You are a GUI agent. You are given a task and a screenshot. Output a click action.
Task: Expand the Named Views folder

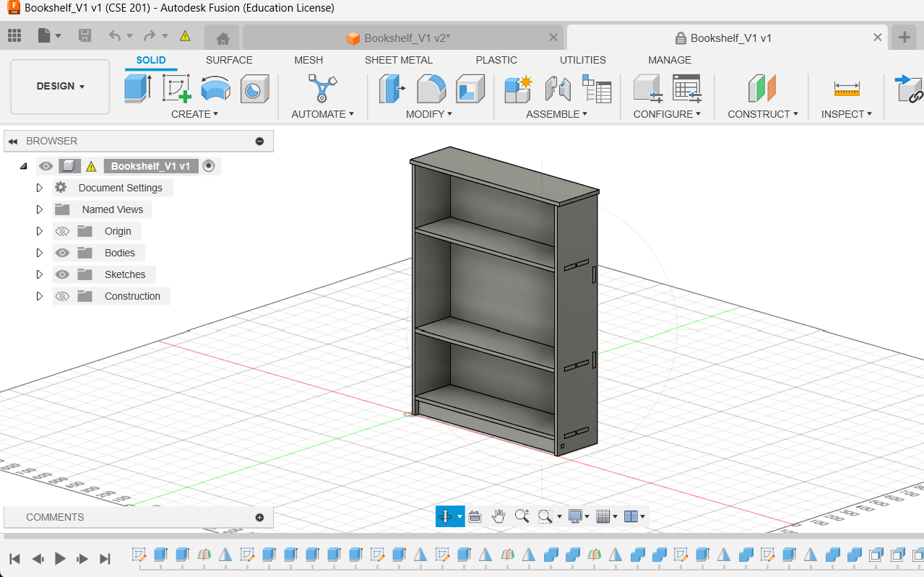click(x=40, y=209)
